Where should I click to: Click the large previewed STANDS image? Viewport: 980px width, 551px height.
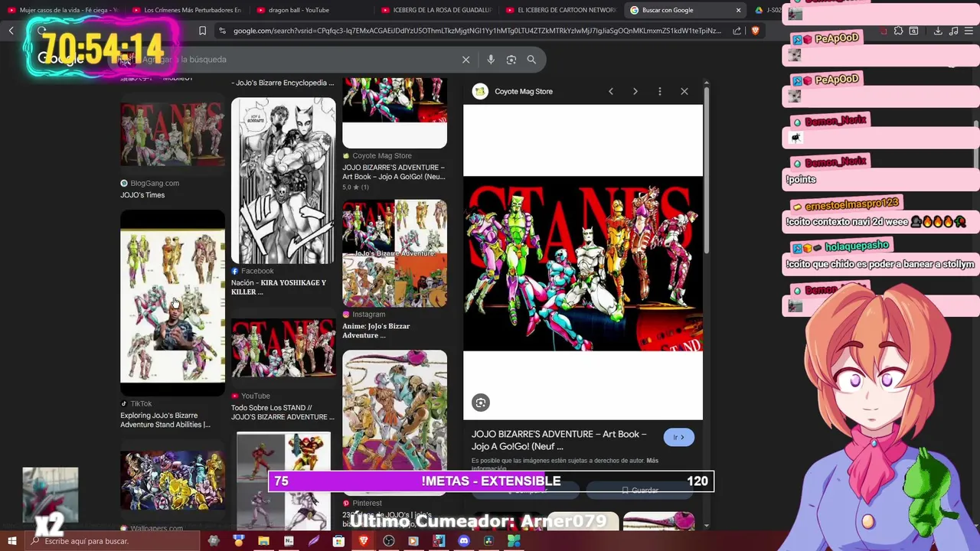583,263
